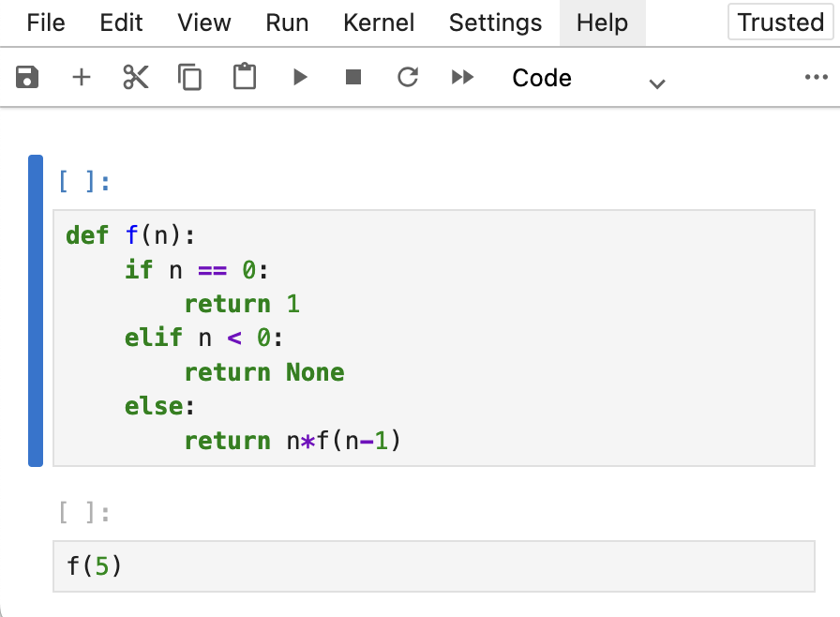The height and width of the screenshot is (617, 840).
Task: Cut the selected cell with scissors icon
Action: pyautogui.click(x=136, y=78)
